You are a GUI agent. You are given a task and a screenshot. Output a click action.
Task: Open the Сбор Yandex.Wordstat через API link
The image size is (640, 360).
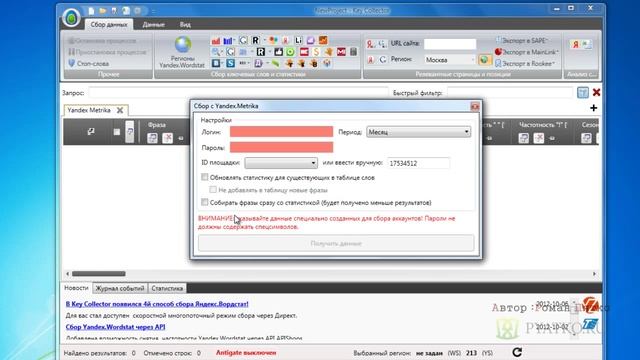116,327
